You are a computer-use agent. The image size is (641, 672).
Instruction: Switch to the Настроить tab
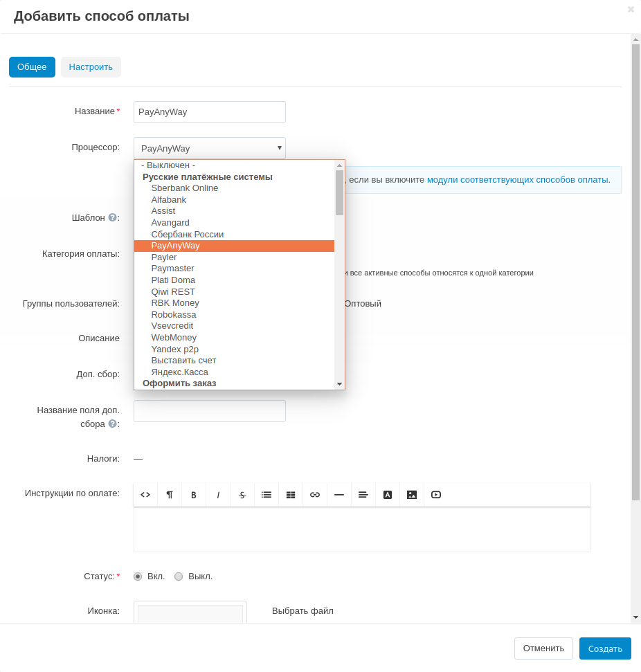(91, 67)
